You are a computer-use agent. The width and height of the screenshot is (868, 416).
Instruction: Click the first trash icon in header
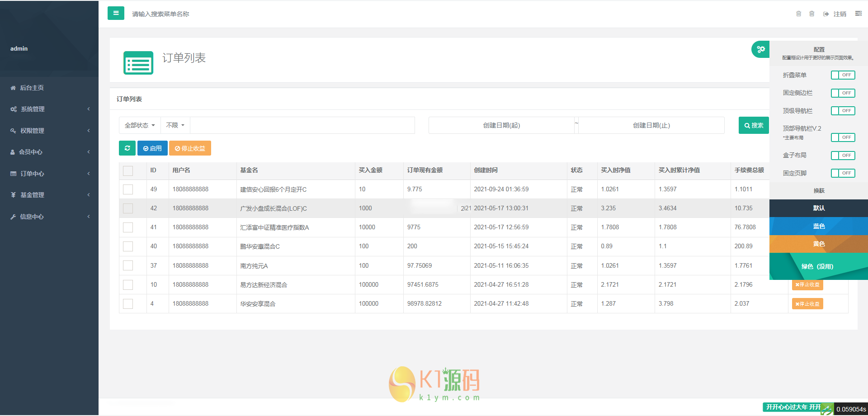pyautogui.click(x=798, y=14)
